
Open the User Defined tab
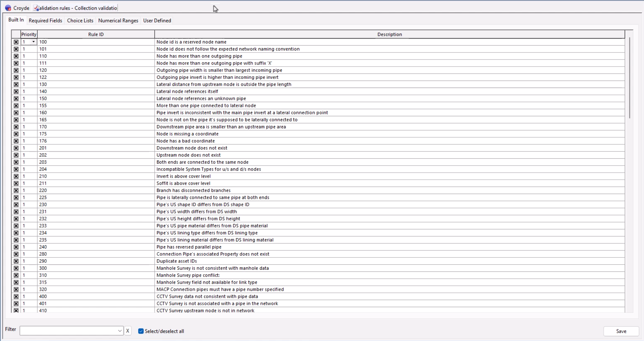157,20
